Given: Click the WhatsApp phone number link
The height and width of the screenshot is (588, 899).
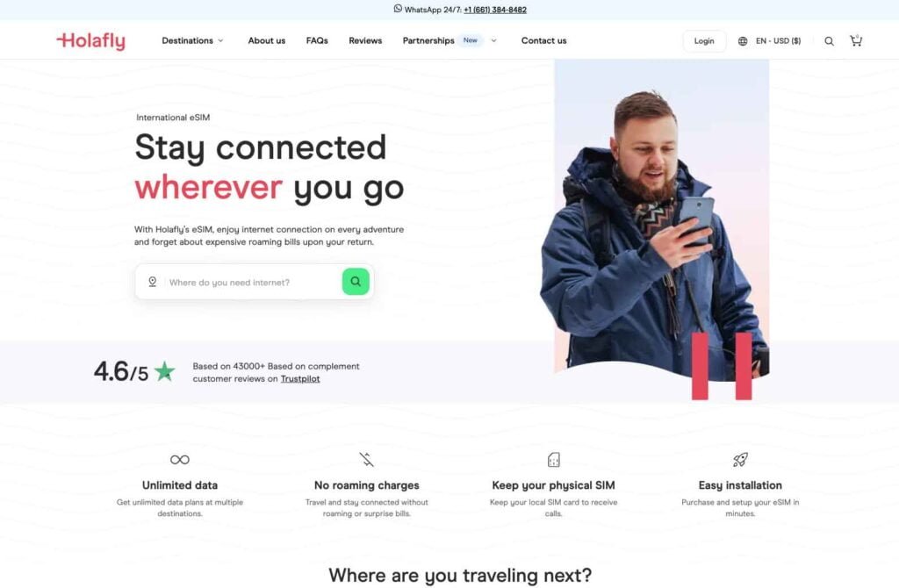Looking at the screenshot, I should (x=495, y=10).
